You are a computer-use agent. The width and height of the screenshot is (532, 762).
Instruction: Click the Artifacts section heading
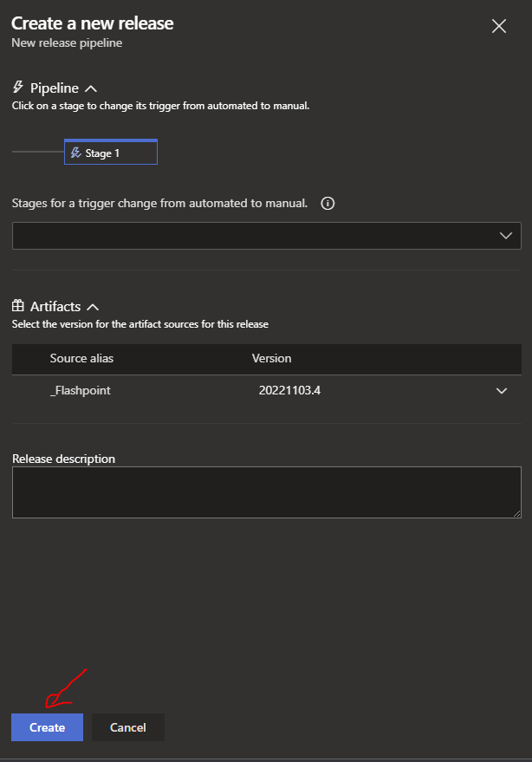pos(55,307)
